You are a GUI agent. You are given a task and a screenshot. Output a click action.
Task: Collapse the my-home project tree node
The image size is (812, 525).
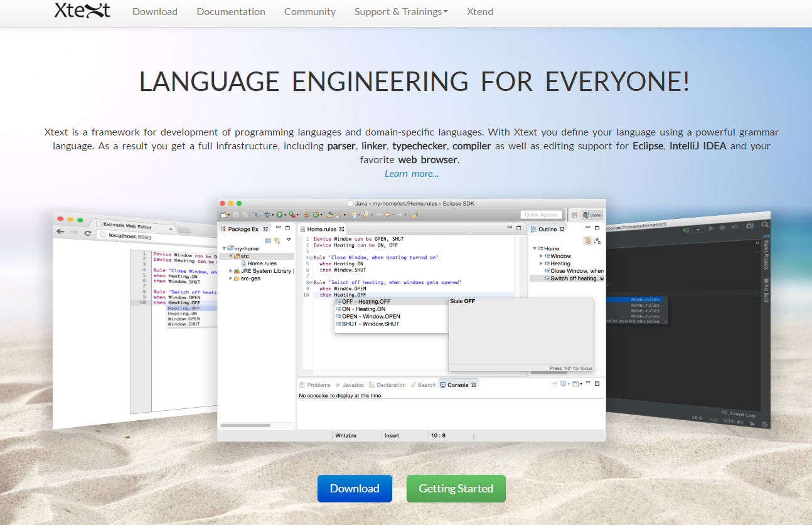coord(224,249)
